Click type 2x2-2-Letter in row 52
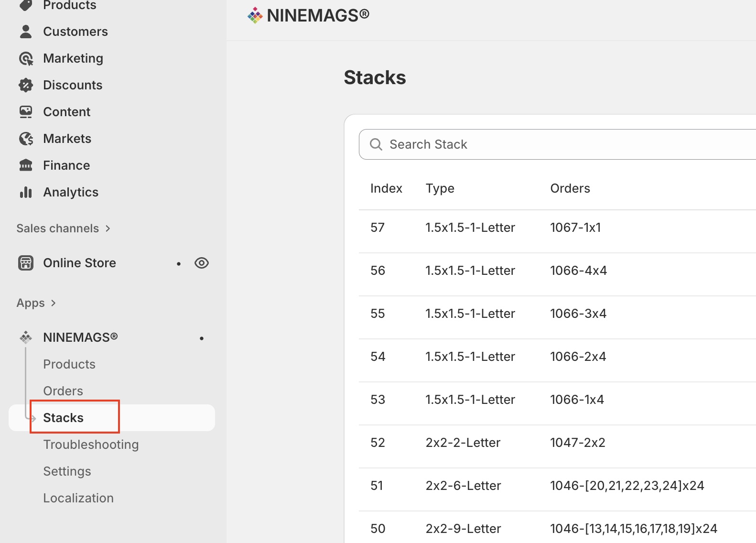Screen dimensions: 756x543 pyautogui.click(x=463, y=443)
